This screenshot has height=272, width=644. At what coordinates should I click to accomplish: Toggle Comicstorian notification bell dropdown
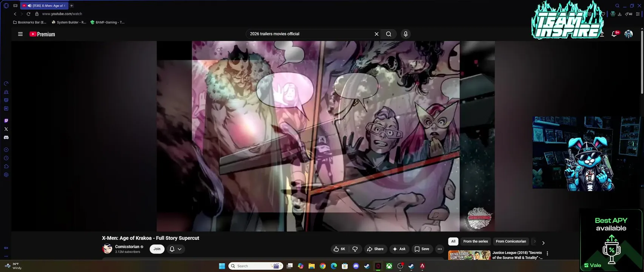point(176,249)
